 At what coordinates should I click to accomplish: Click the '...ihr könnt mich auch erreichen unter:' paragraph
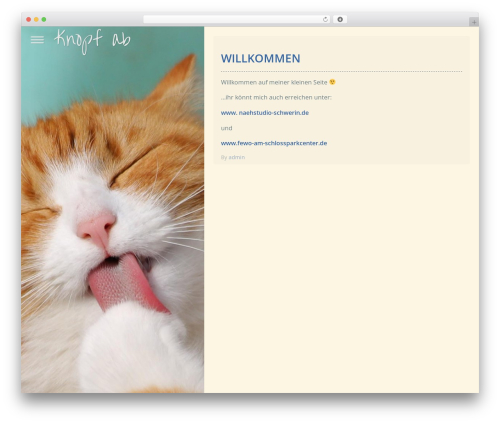tap(276, 97)
